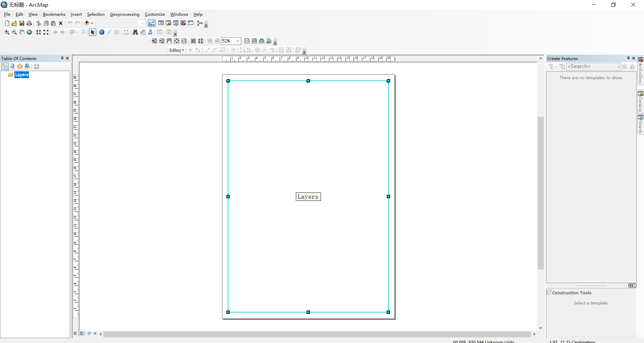644x343 pixels.
Task: Select the Layers data frame in contents
Action: 22,75
